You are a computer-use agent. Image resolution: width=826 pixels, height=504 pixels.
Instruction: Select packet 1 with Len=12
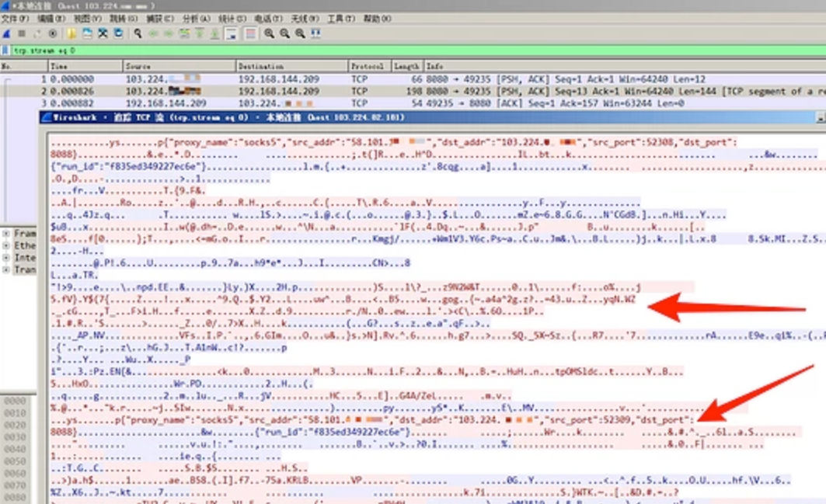(413, 79)
